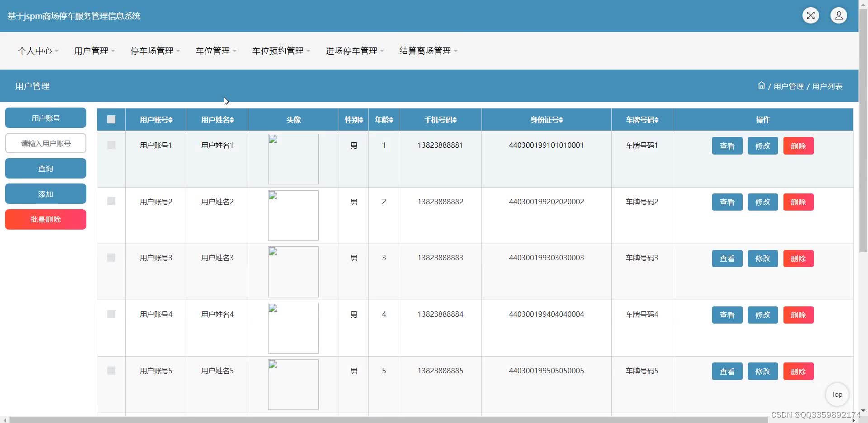
Task: Sort by 身份证号 column arrows
Action: click(x=561, y=120)
